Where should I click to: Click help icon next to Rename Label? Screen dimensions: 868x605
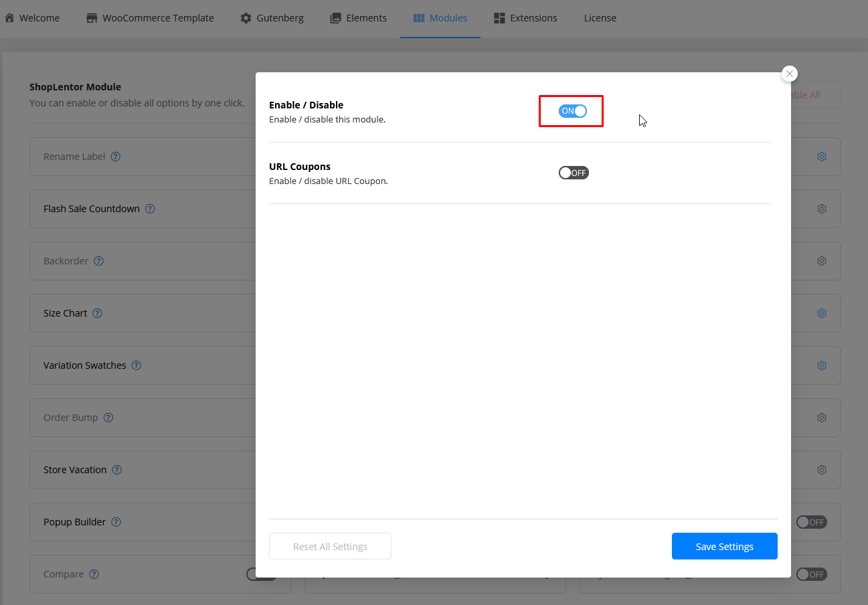pyautogui.click(x=115, y=157)
